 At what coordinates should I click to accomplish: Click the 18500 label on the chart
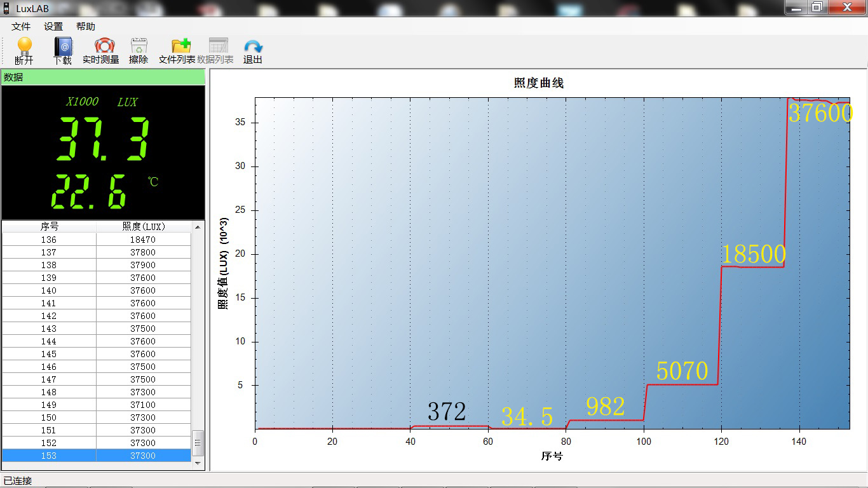click(754, 254)
